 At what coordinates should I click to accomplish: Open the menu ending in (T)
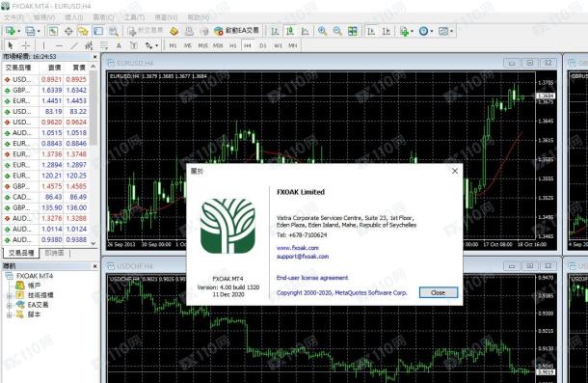(x=134, y=17)
